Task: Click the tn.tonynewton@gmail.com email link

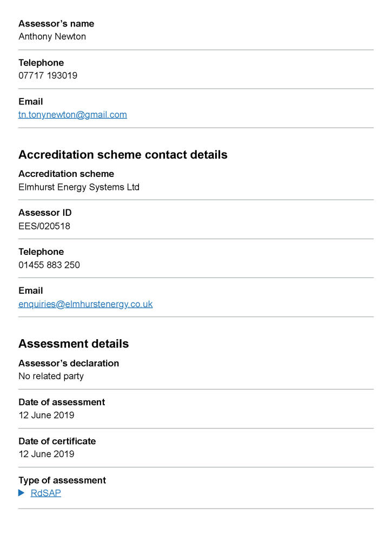Action: (x=72, y=115)
